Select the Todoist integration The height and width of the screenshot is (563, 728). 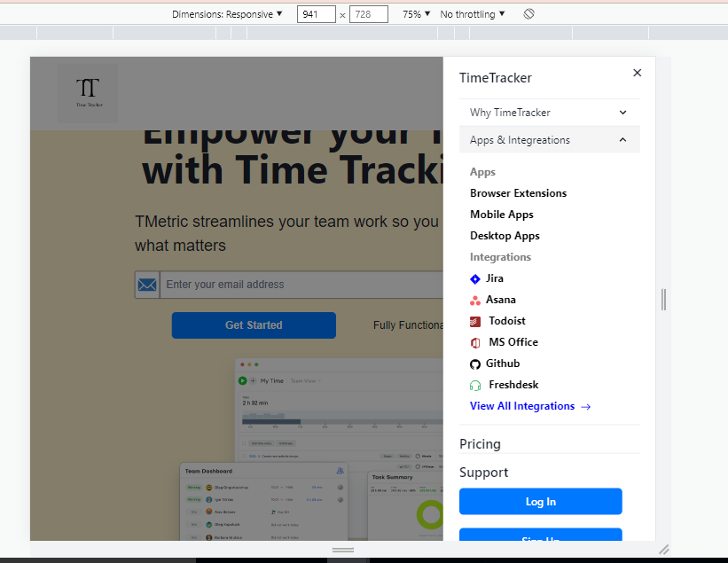(507, 321)
